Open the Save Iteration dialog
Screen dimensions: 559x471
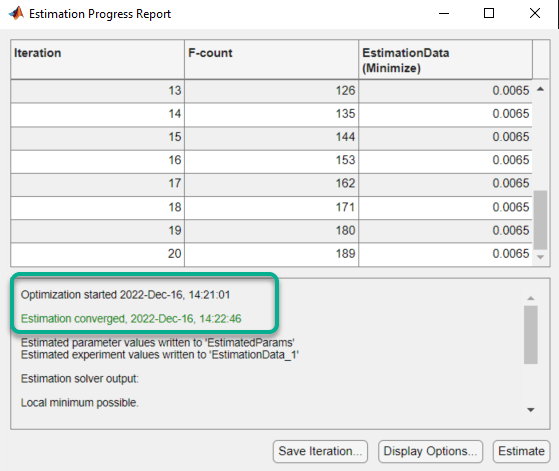click(x=320, y=451)
